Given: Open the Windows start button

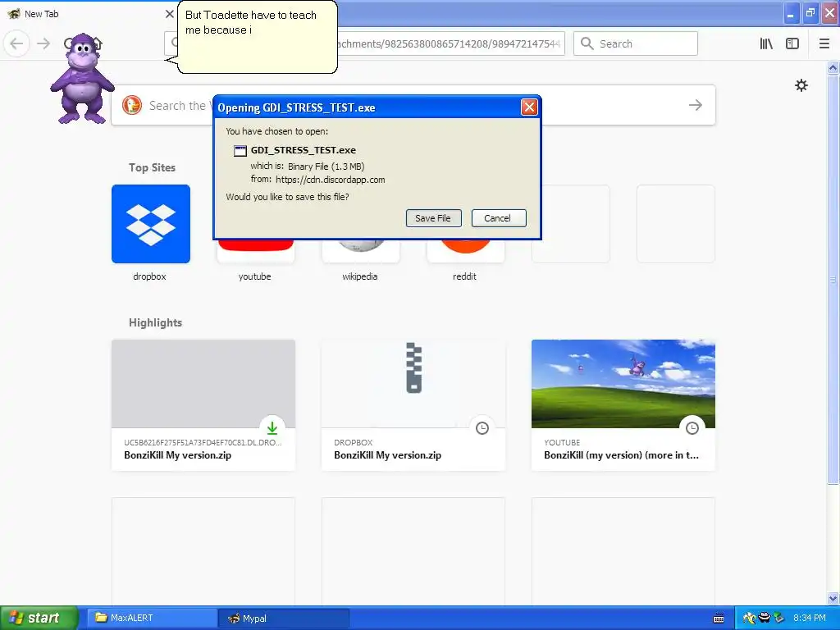Looking at the screenshot, I should point(39,618).
